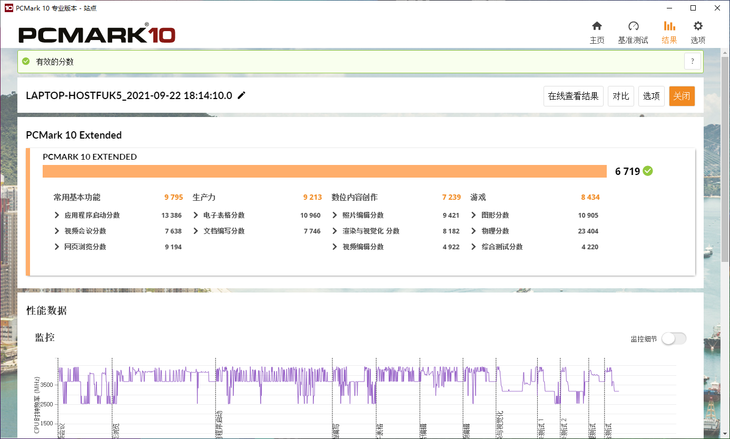Click the orange PCMark 10 Extended score bar
Image resolution: width=730 pixels, height=439 pixels.
click(x=324, y=171)
